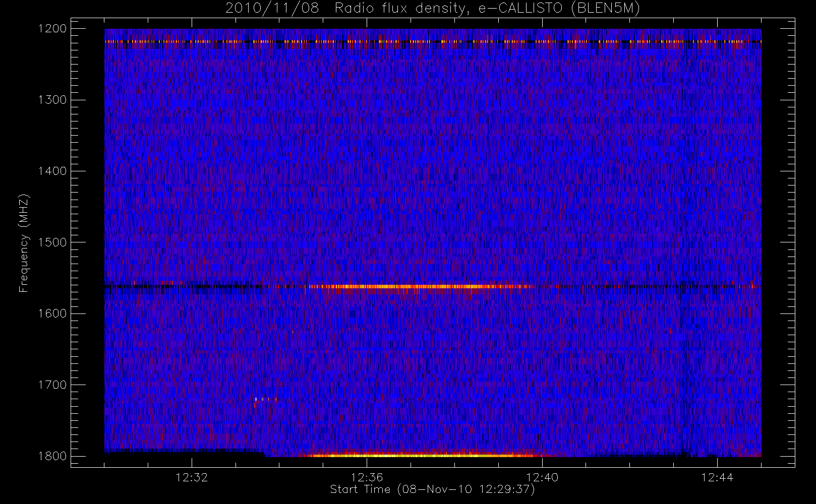
Task: Click the bright yellow band at 1800 MHz
Action: (x=421, y=455)
